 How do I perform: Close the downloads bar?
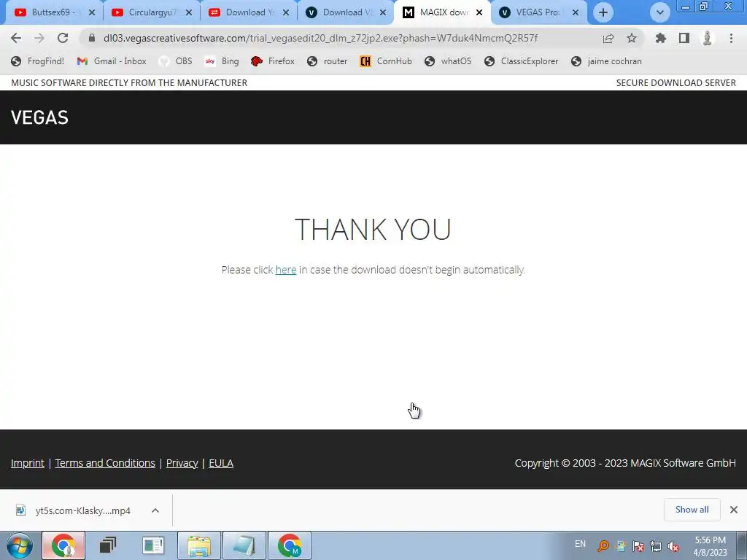point(734,510)
